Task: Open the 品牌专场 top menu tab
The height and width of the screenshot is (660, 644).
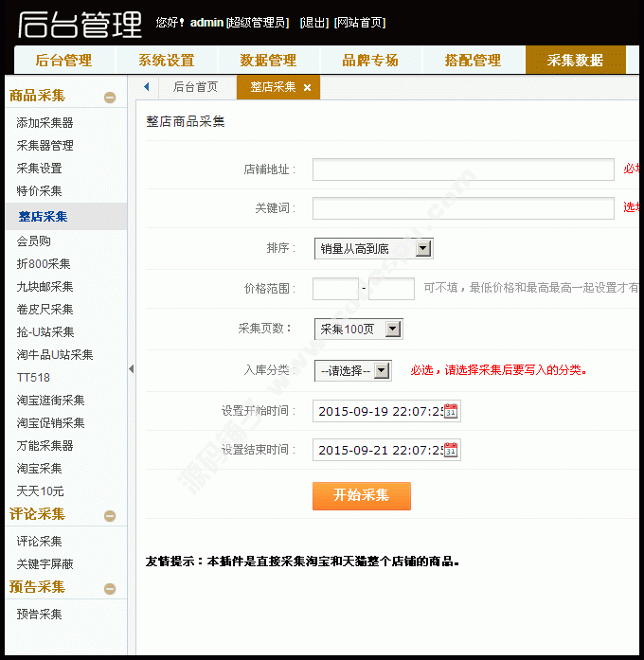Action: click(370, 60)
